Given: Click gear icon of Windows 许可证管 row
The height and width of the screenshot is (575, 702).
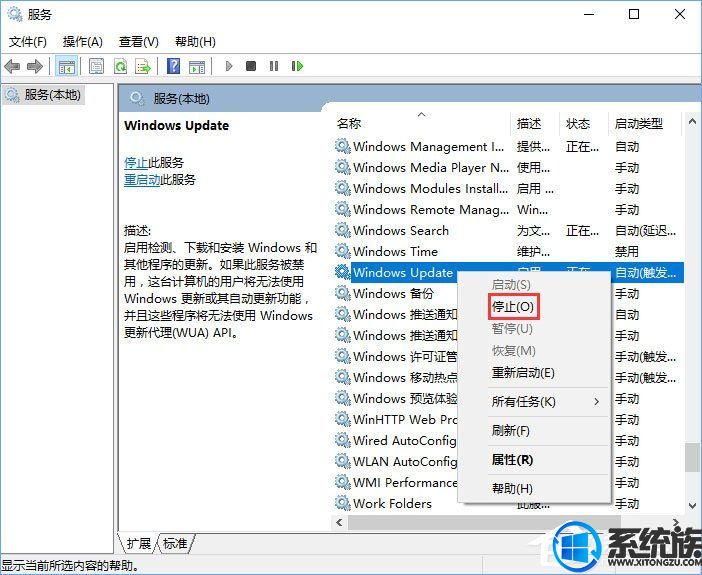Looking at the screenshot, I should (x=342, y=356).
